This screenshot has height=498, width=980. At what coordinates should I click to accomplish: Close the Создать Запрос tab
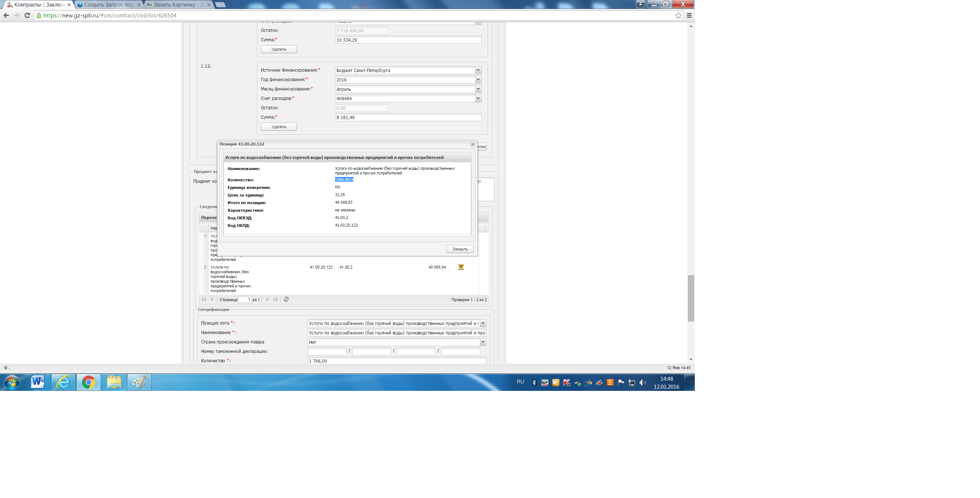point(139,5)
